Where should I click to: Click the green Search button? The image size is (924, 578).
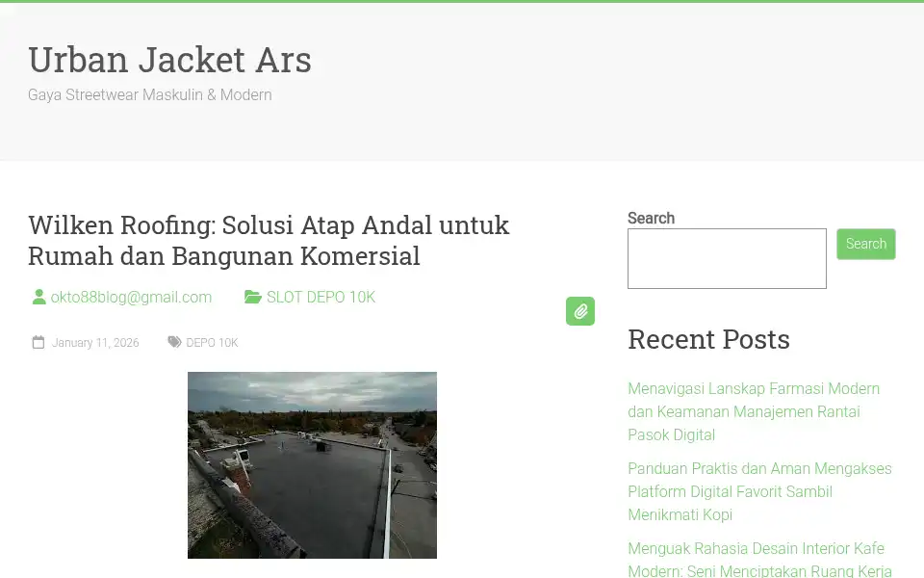pos(865,244)
